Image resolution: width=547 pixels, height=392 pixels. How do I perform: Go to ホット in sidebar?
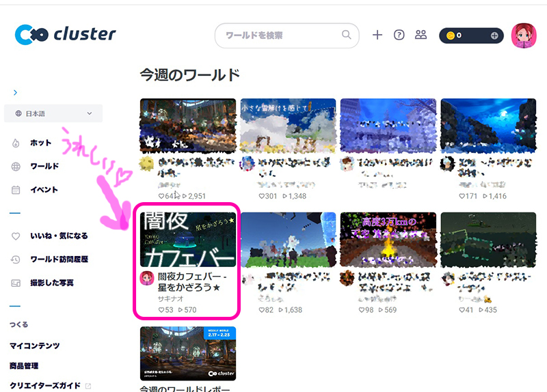pyautogui.click(x=40, y=143)
